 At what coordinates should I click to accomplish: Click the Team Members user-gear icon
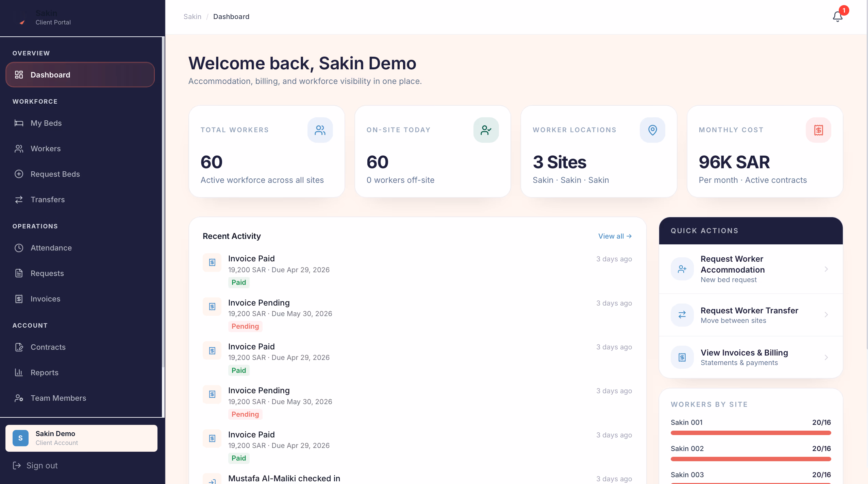click(19, 398)
